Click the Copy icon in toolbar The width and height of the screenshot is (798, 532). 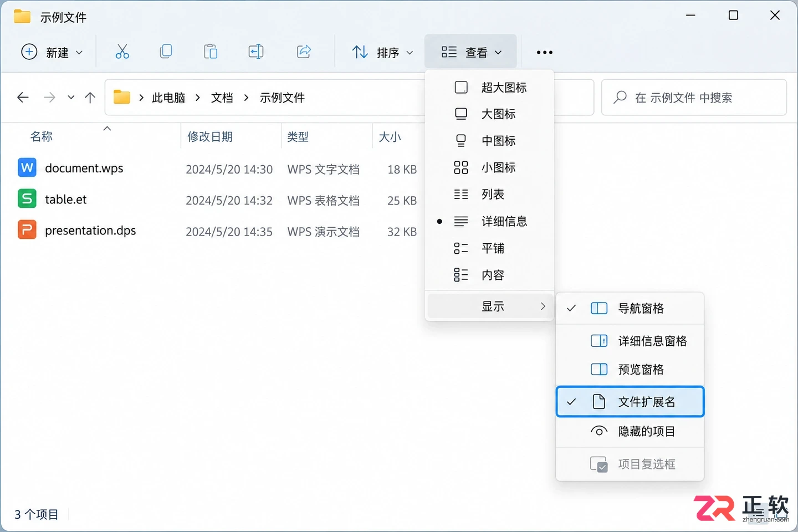coord(166,52)
